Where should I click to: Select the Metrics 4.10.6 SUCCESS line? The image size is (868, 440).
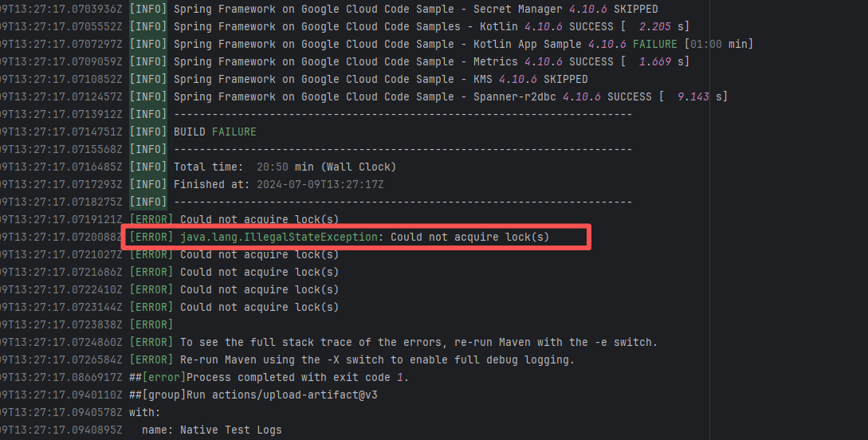[x=431, y=61]
